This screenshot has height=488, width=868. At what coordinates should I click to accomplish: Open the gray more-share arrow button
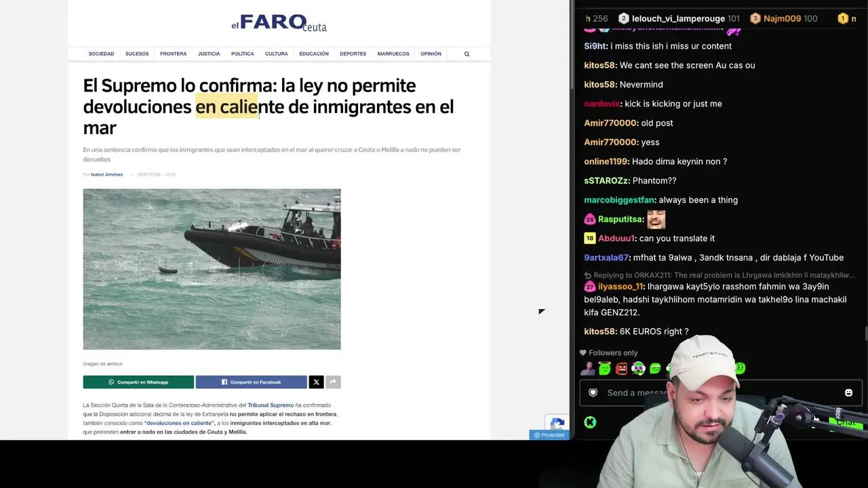[333, 382]
